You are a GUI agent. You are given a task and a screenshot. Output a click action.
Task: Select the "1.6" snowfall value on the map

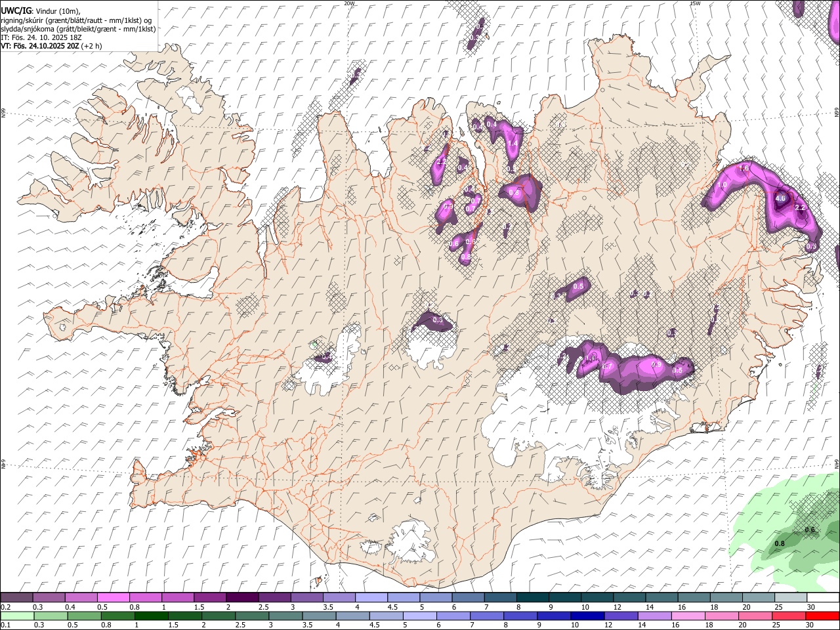coord(744,169)
